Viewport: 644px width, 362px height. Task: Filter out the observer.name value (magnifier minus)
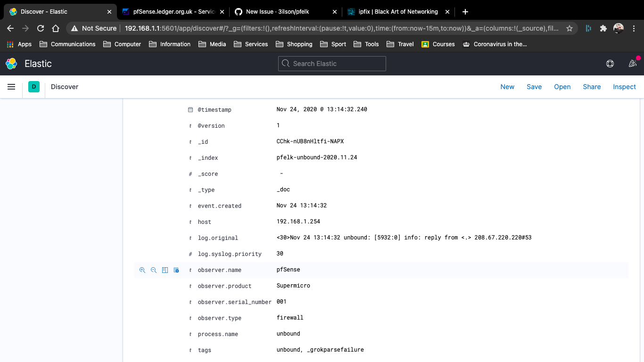[153, 270]
